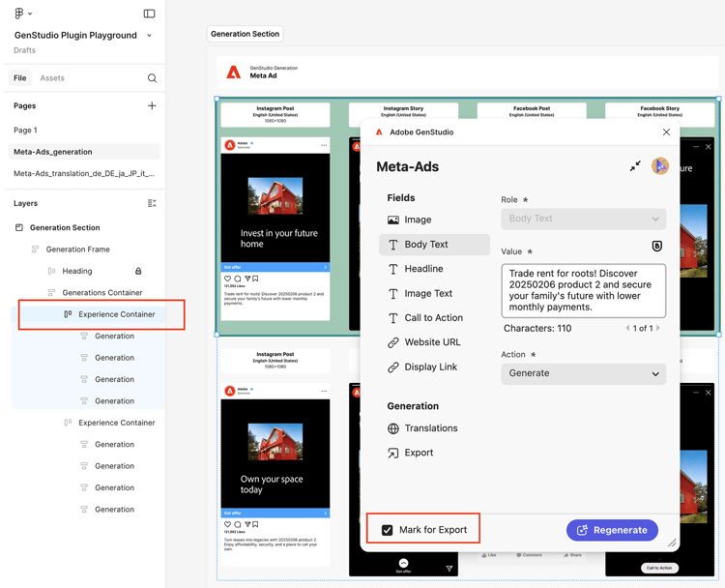Open Meta-Ads_translation_de_DE page
This screenshot has width=725, height=588.
click(84, 173)
